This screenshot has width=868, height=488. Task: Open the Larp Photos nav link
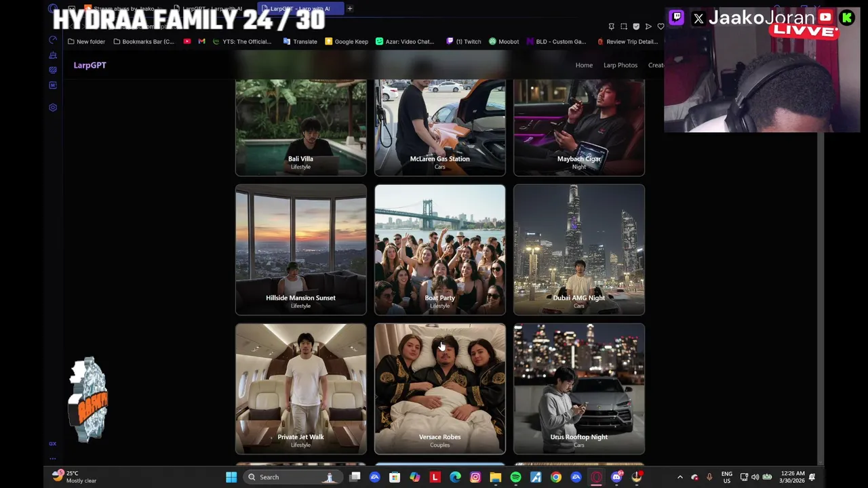pos(620,65)
